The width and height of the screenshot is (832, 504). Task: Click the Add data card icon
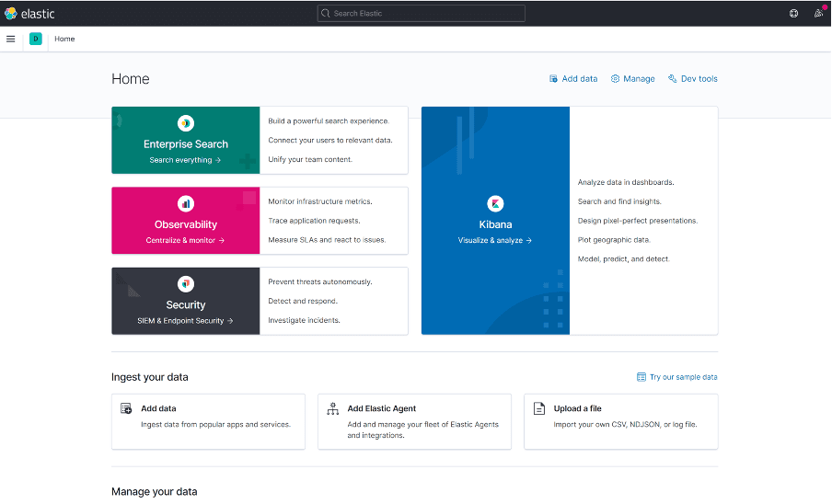pyautogui.click(x=126, y=408)
